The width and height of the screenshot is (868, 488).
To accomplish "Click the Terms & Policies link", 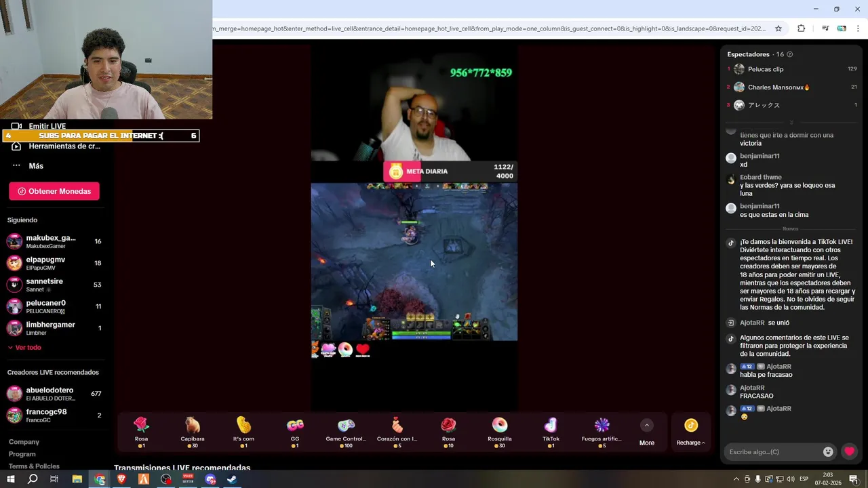I will point(34,466).
